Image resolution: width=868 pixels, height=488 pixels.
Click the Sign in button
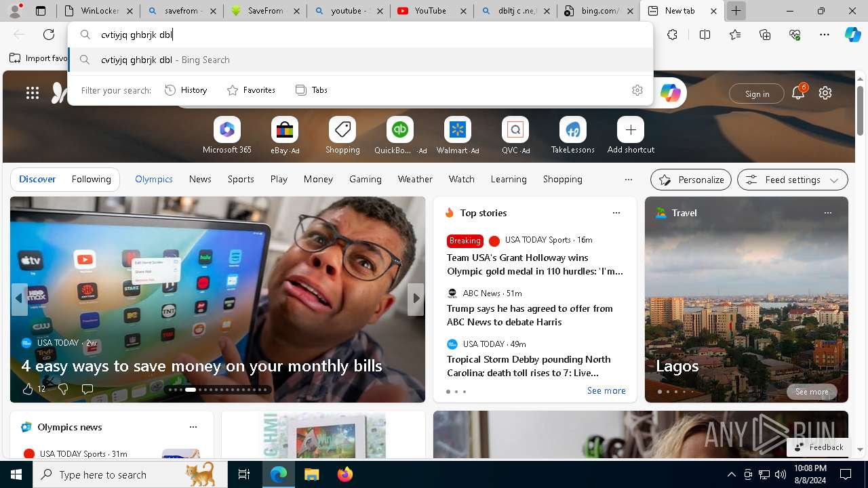[x=757, y=94]
